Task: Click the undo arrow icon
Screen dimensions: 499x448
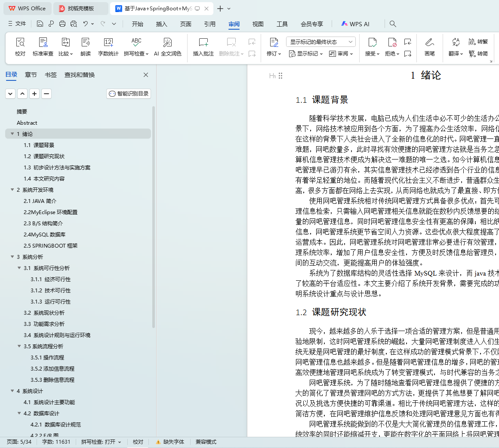Action: (85, 24)
